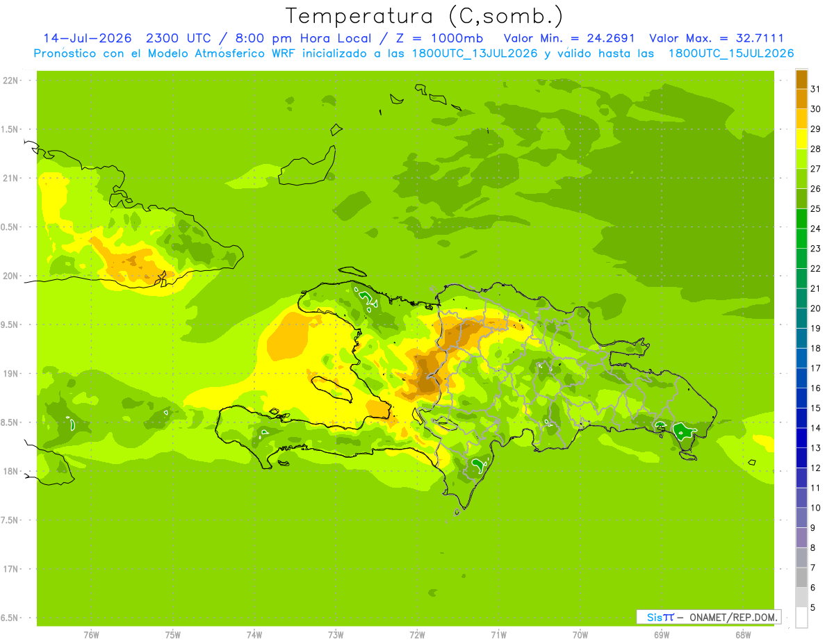This screenshot has width=834, height=644.
Task: Click the '76W' longitude axis label
Action: pyautogui.click(x=91, y=634)
